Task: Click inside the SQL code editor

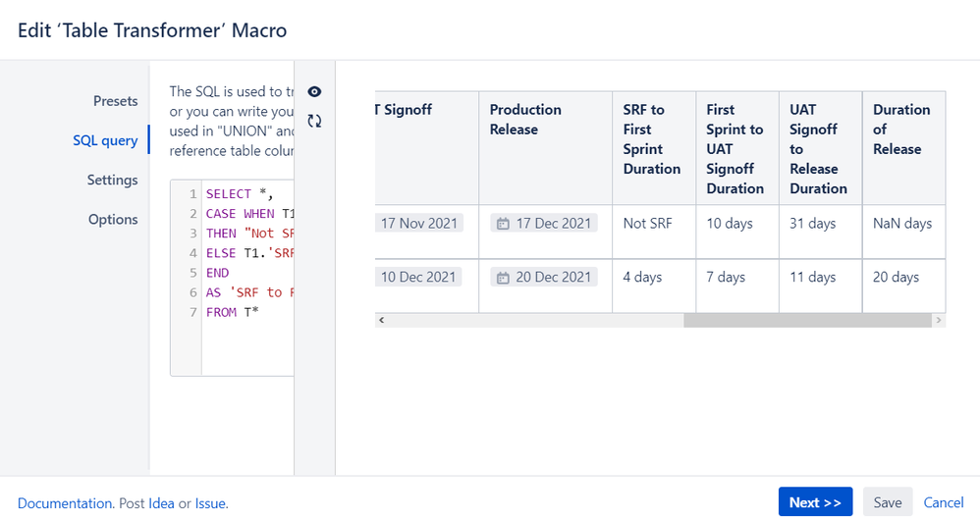Action: 247,334
